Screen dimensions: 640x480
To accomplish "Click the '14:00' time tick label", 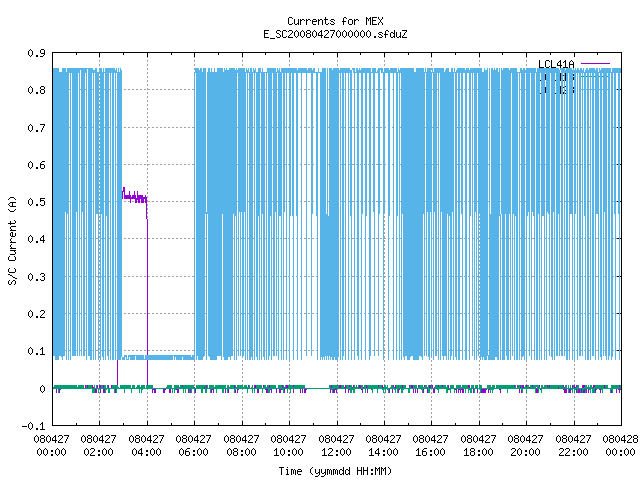I will click(383, 452).
